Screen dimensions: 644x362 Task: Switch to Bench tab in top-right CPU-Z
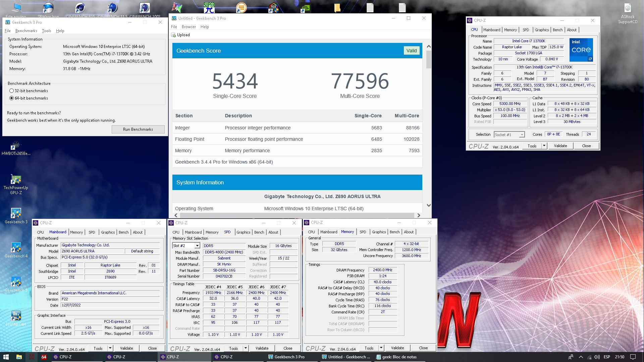(x=557, y=30)
